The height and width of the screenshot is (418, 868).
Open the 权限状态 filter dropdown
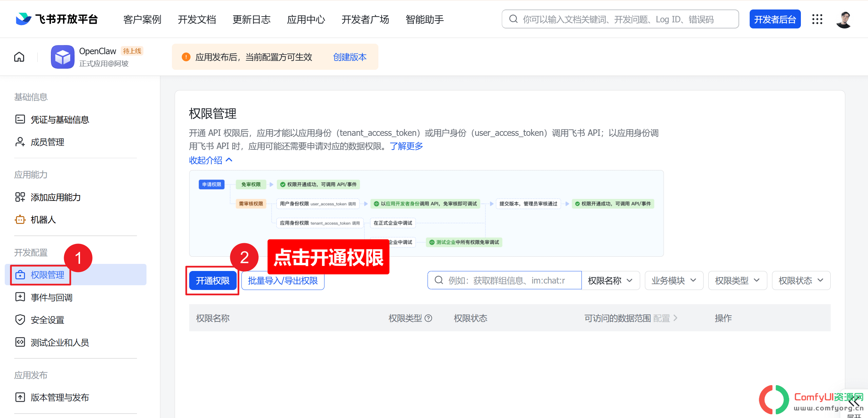(x=801, y=280)
